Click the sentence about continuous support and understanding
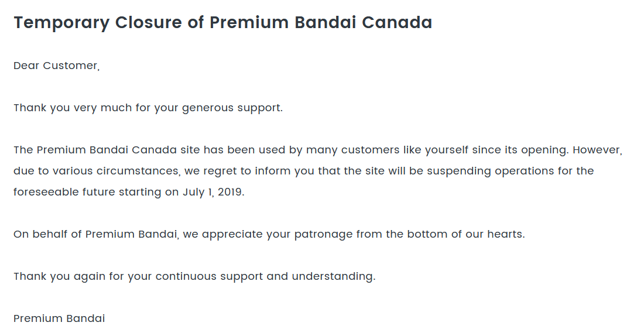The image size is (644, 336). click(195, 276)
